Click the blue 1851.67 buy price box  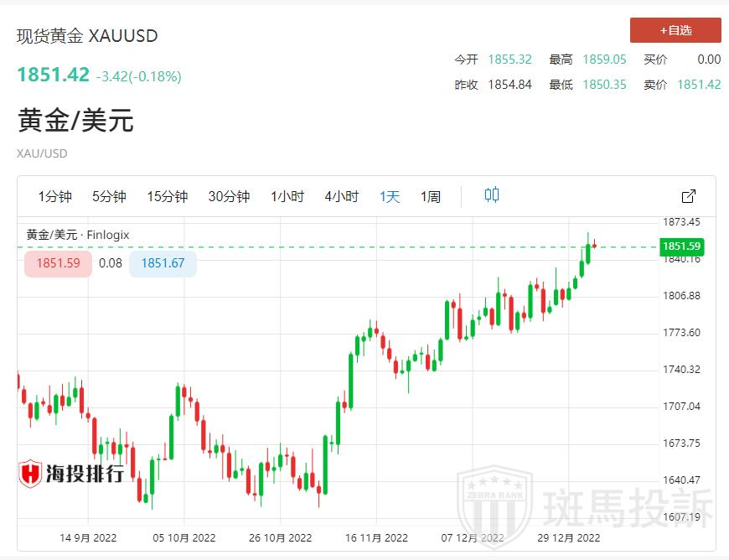click(163, 263)
